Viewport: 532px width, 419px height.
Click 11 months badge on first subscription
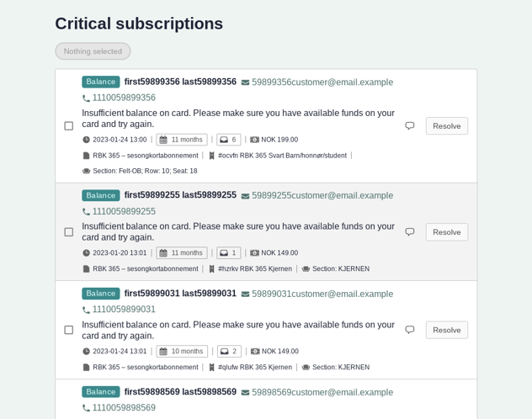tap(182, 140)
